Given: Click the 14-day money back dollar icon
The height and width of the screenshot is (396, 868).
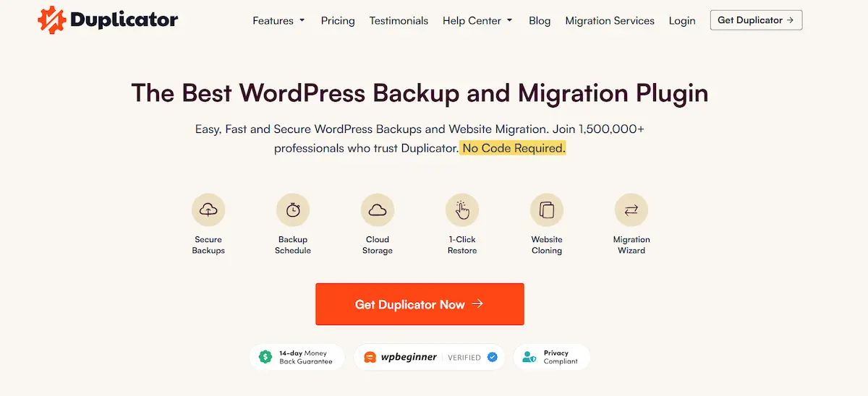Looking at the screenshot, I should 265,357.
